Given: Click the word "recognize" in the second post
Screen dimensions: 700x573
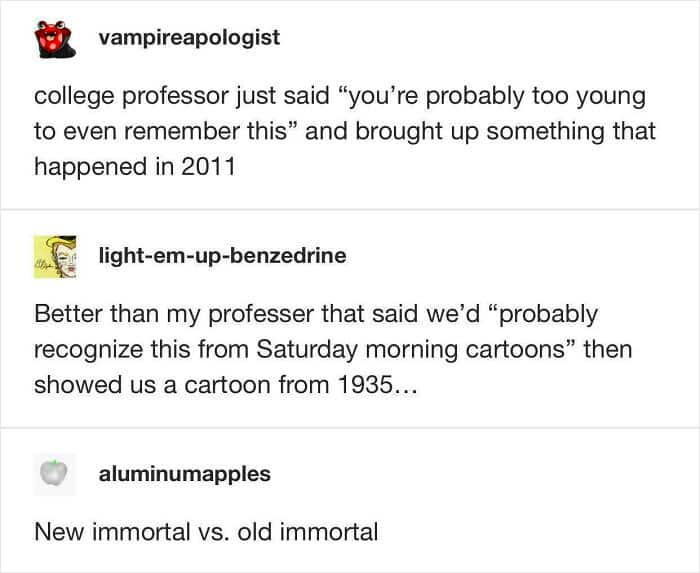Looking at the screenshot, I should click(88, 350).
